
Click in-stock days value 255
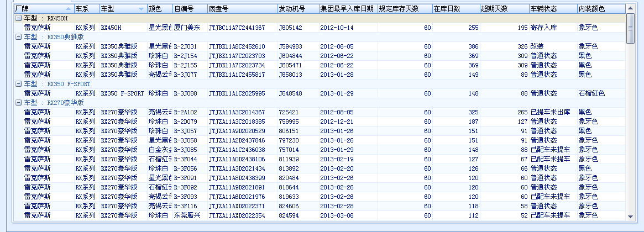(x=473, y=28)
